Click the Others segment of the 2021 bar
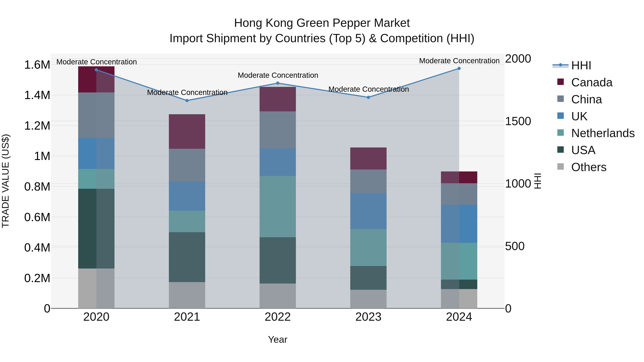This screenshot has width=644, height=362. [187, 295]
